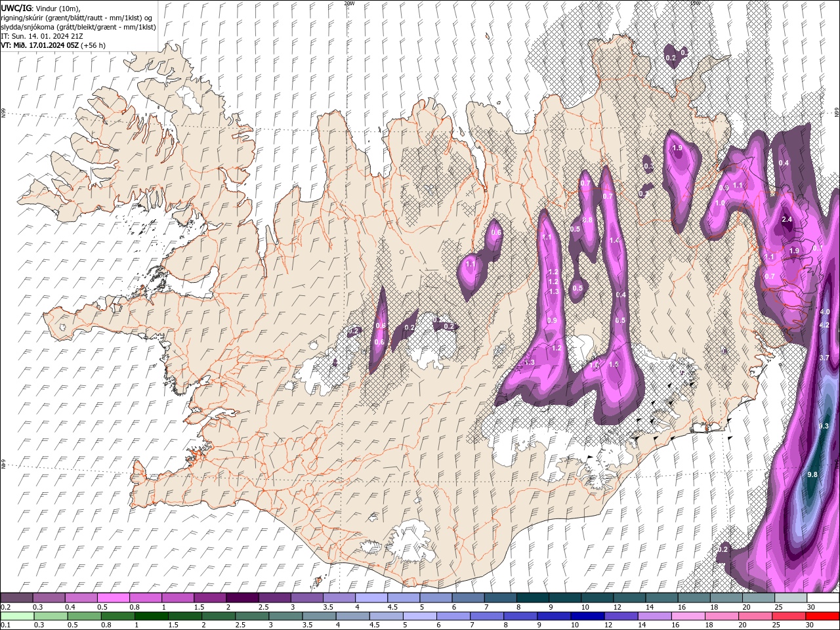Click the dark navy swatch between 10 and 12 in rain legend
Image resolution: width=840 pixels, height=630 pixels.
[587, 616]
